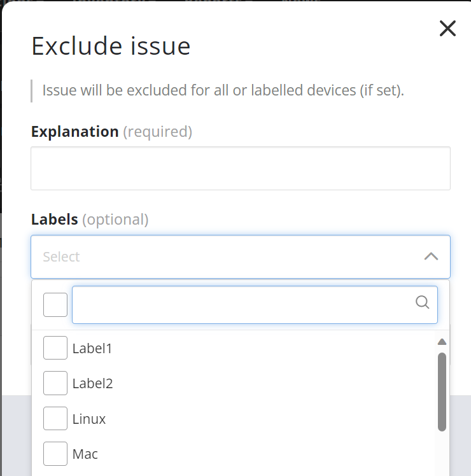
Task: Toggle the Mac checkbox
Action: (55, 454)
